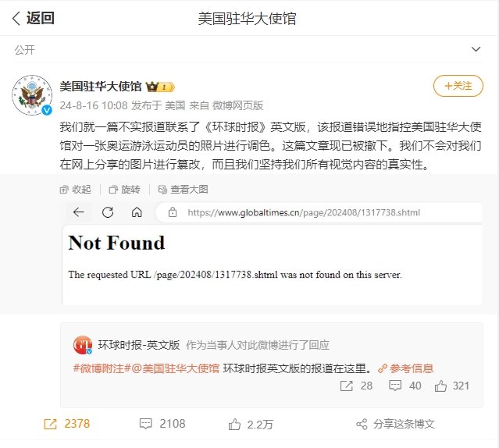
Task: Expand the 公开 visibility dropdown chevron
Action: coord(476,49)
